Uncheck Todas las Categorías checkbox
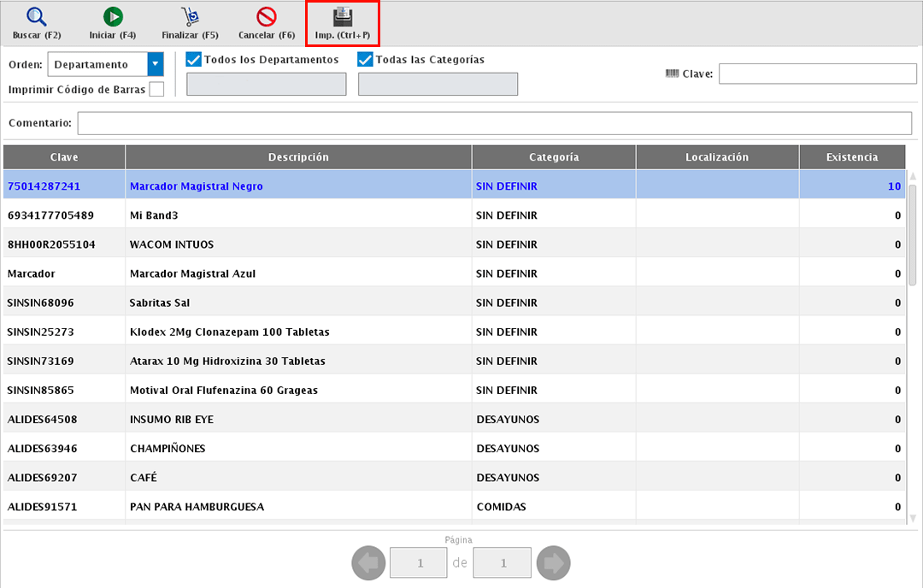This screenshot has height=588, width=923. click(365, 60)
